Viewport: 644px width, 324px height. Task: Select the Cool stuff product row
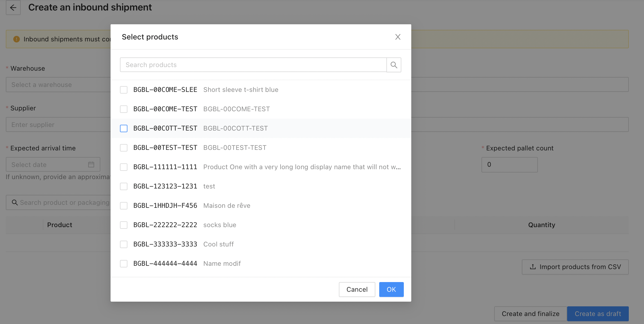218,244
